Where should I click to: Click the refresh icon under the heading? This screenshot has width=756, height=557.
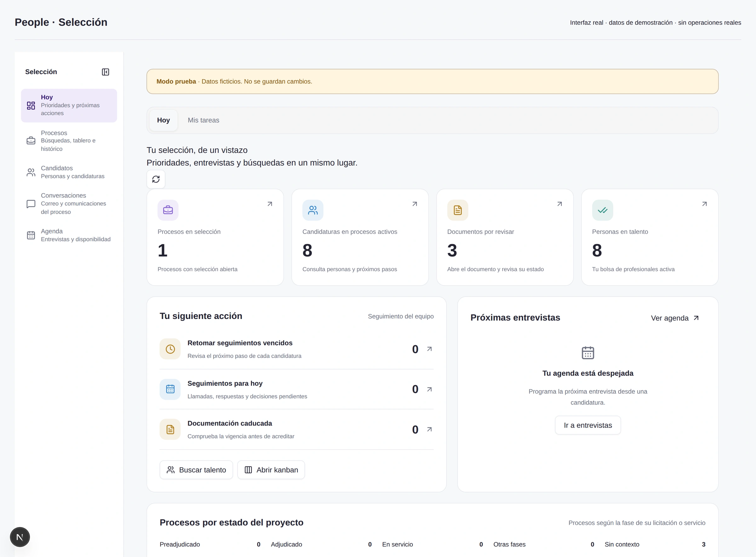point(156,179)
